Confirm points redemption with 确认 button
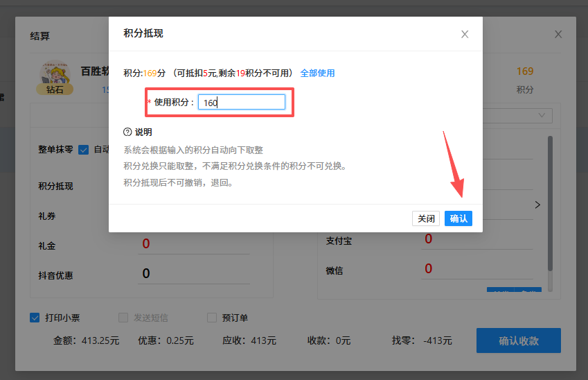Screen dimensions: 588x380 [458, 218]
